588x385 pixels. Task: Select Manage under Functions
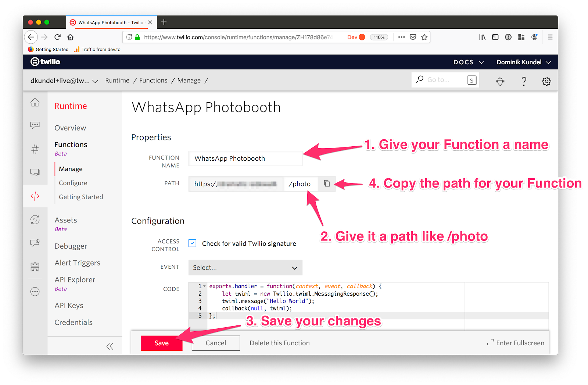(71, 169)
